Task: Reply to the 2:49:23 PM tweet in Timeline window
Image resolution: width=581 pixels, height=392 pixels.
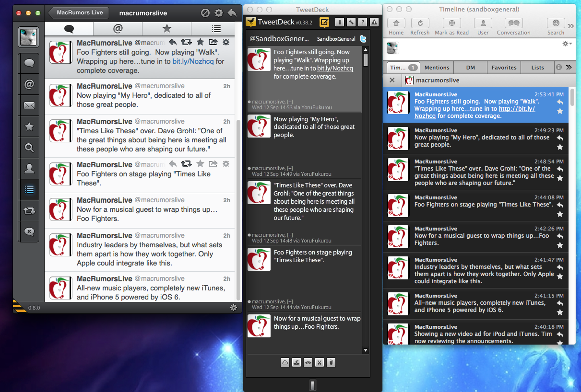Action: (x=560, y=138)
